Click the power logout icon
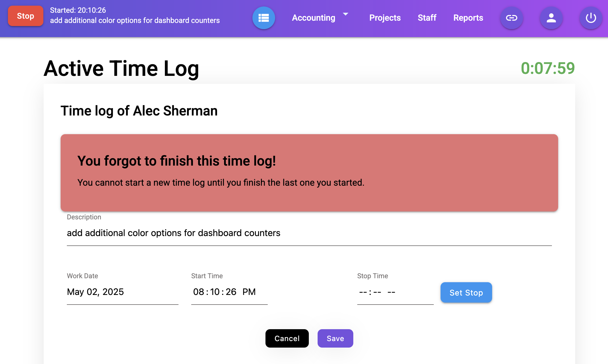The image size is (608, 364). 591,18
